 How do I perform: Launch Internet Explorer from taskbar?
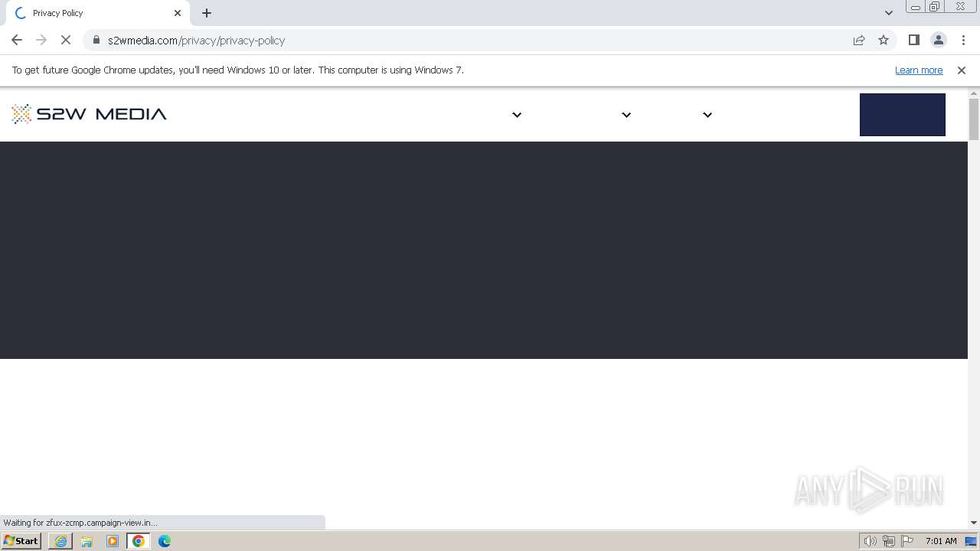pos(60,541)
